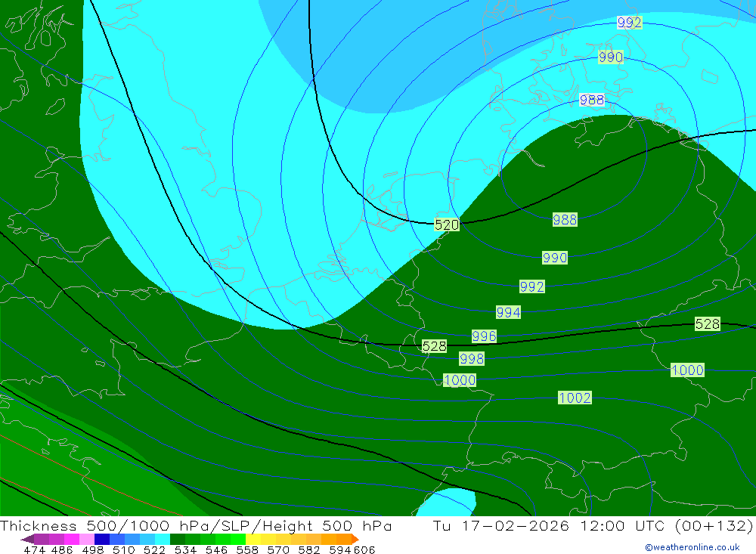Click the 528 label above the eastern 1000 label
This screenshot has height=554, width=756.
pos(708,324)
